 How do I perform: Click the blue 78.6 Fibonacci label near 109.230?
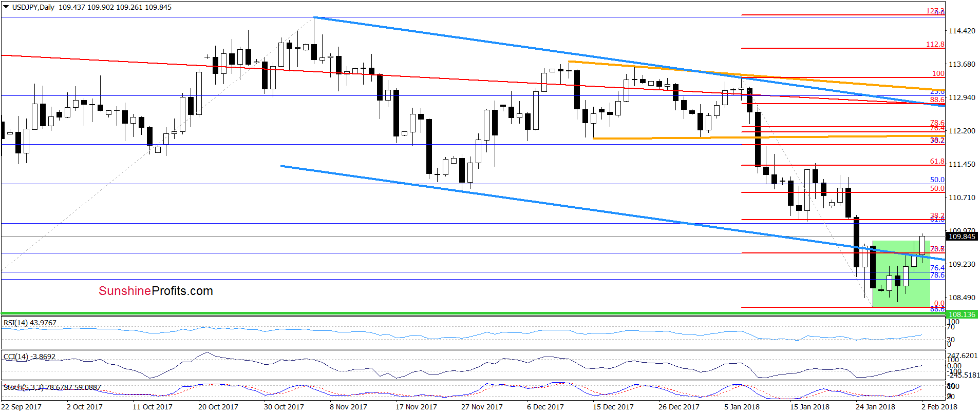[x=937, y=275]
